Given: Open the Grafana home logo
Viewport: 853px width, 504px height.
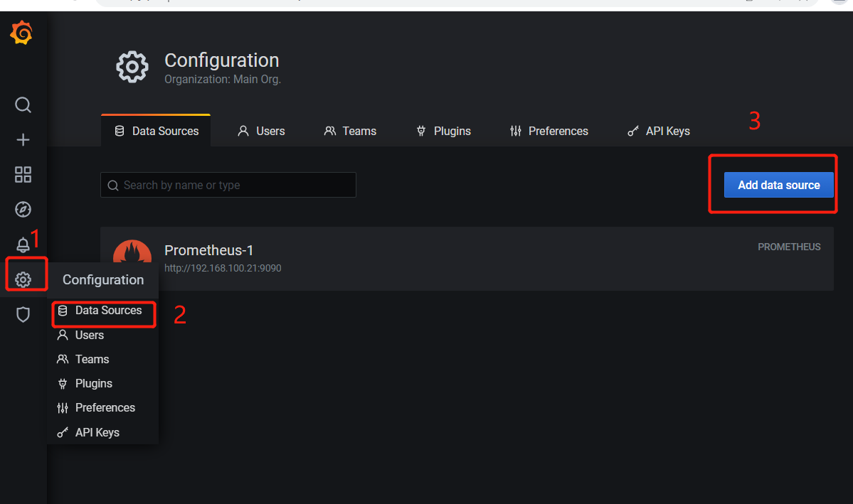Looking at the screenshot, I should (x=22, y=33).
